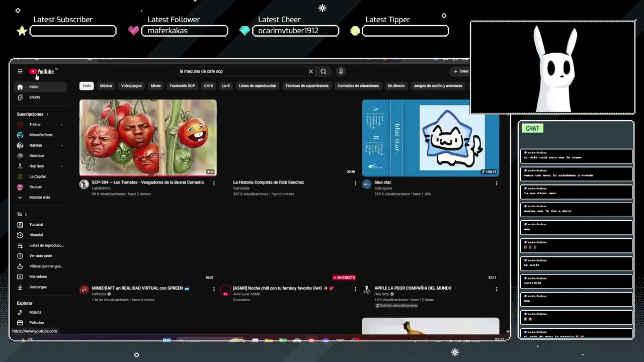
Task: Select the Videojuegos filter chip
Action: pos(131,86)
